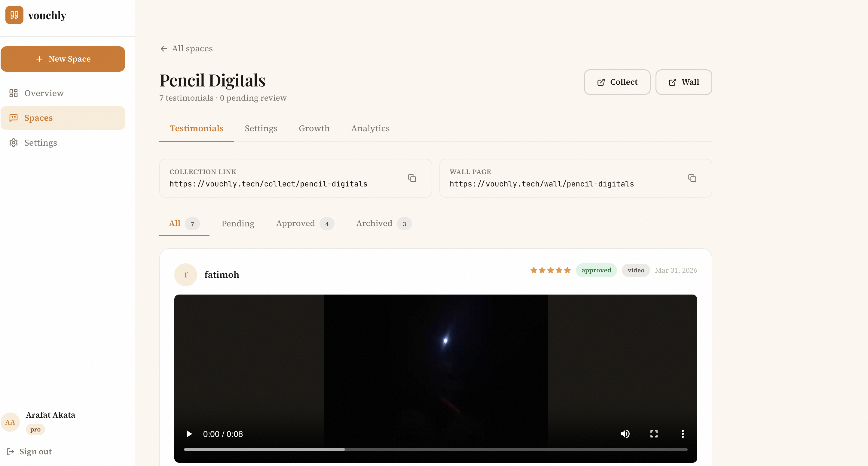Screen dimensions: 868x466
Task: Copy the wall page link
Action: [x=692, y=178]
